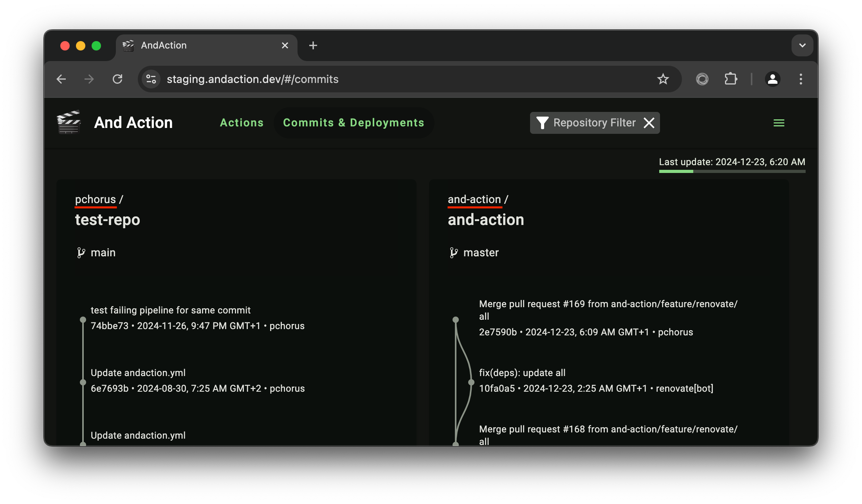Open the pchorus repository owner link
This screenshot has width=862, height=504.
[95, 199]
